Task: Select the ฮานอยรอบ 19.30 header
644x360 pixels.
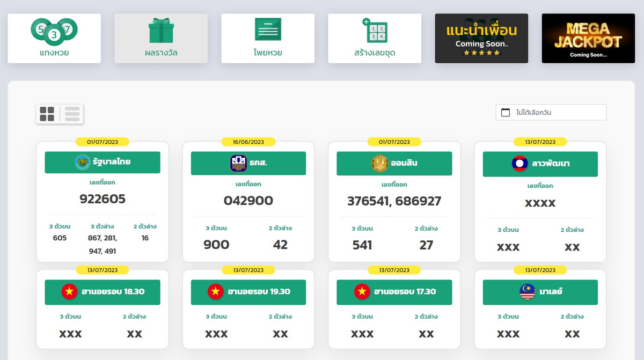Action: (248, 292)
